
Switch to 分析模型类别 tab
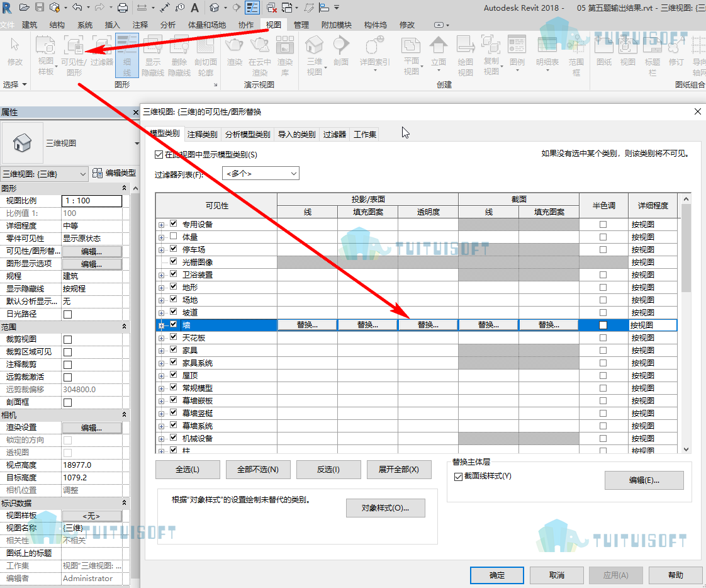pyautogui.click(x=248, y=134)
